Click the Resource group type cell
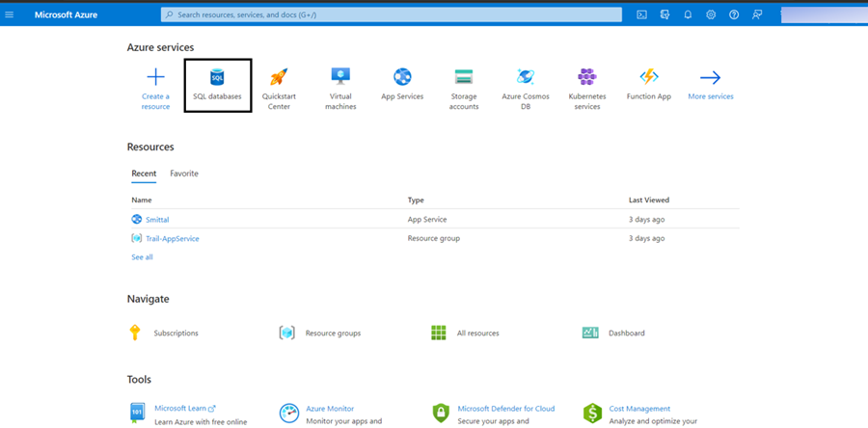 tap(434, 238)
